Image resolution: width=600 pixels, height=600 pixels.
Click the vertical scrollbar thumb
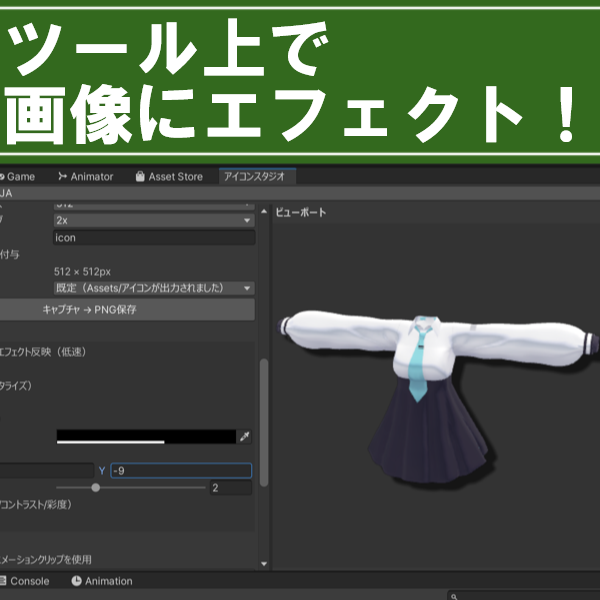264,422
